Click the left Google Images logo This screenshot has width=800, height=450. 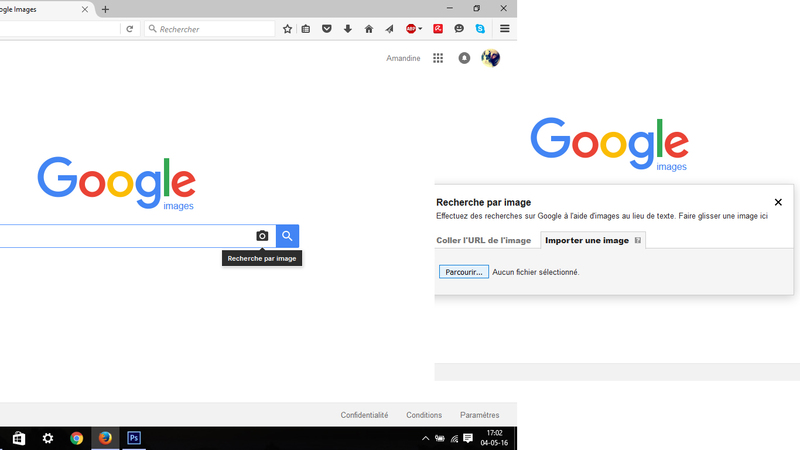tap(116, 183)
